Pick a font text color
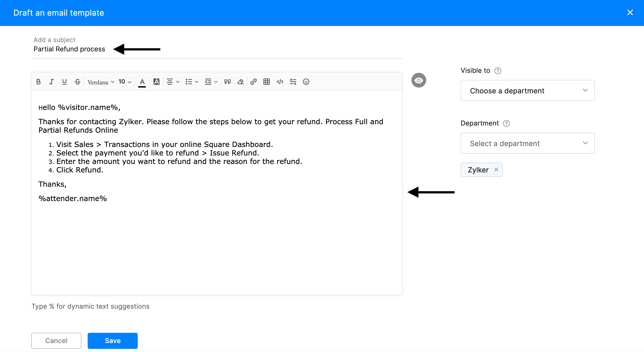 [x=142, y=82]
